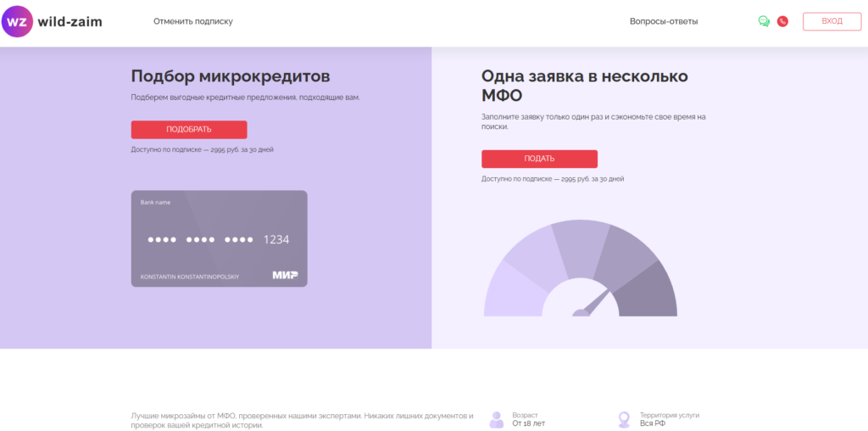Click text Лучшие микрозаймы от МФО

coord(303,421)
